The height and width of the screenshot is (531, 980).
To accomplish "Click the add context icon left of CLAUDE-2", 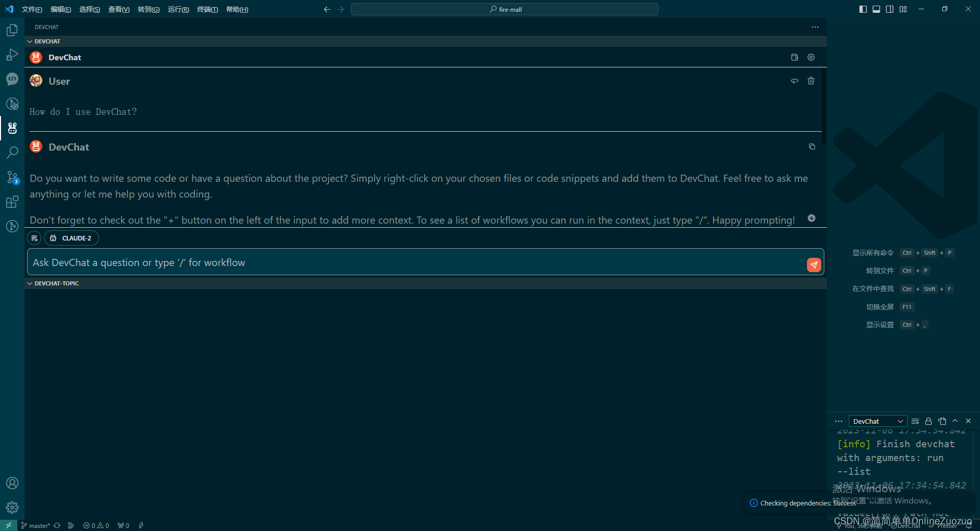I will click(x=34, y=238).
